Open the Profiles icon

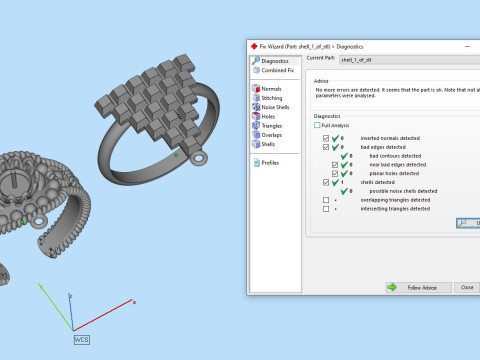point(256,162)
